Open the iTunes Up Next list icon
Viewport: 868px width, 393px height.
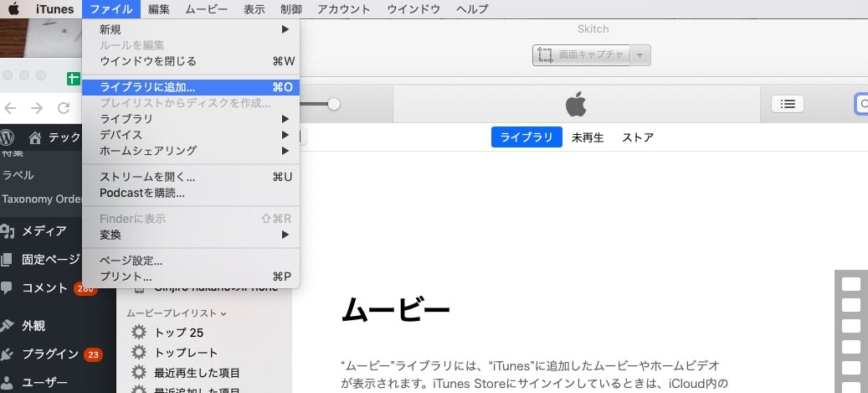coord(787,104)
